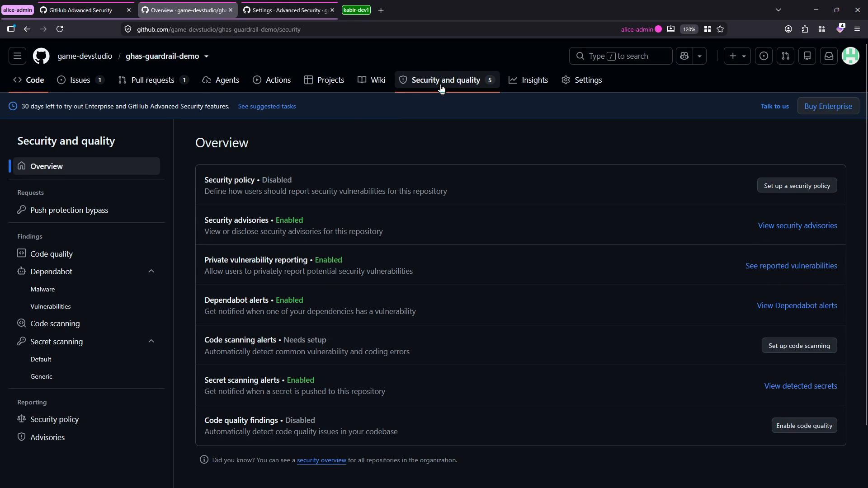This screenshot has height=488, width=868.
Task: Click the GitHub Octocat logo
Action: click(41, 56)
